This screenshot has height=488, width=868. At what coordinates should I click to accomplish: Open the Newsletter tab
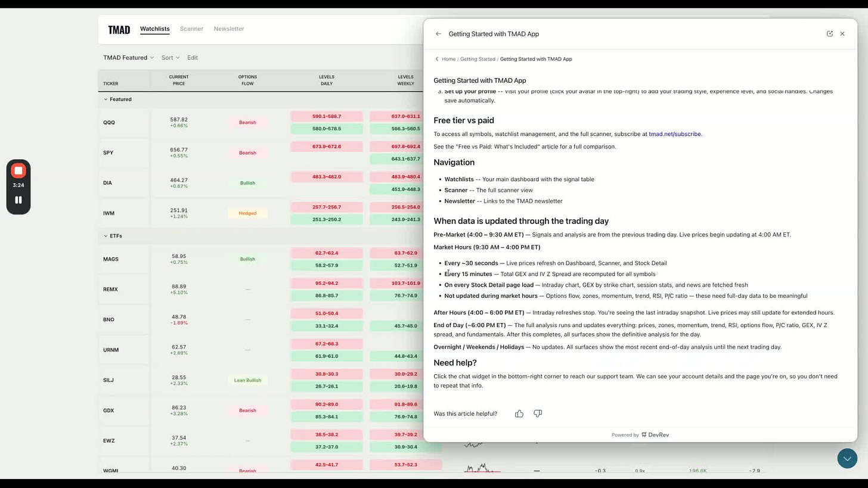pyautogui.click(x=229, y=29)
